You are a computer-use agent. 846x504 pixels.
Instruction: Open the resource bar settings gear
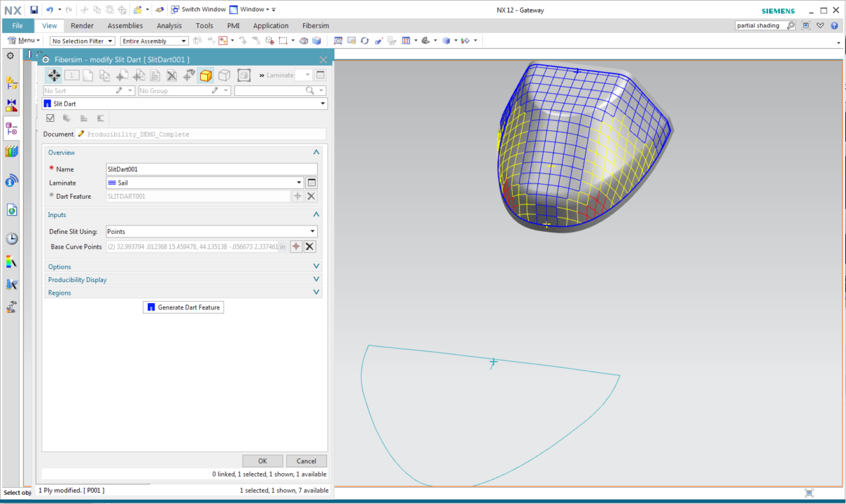[x=10, y=56]
